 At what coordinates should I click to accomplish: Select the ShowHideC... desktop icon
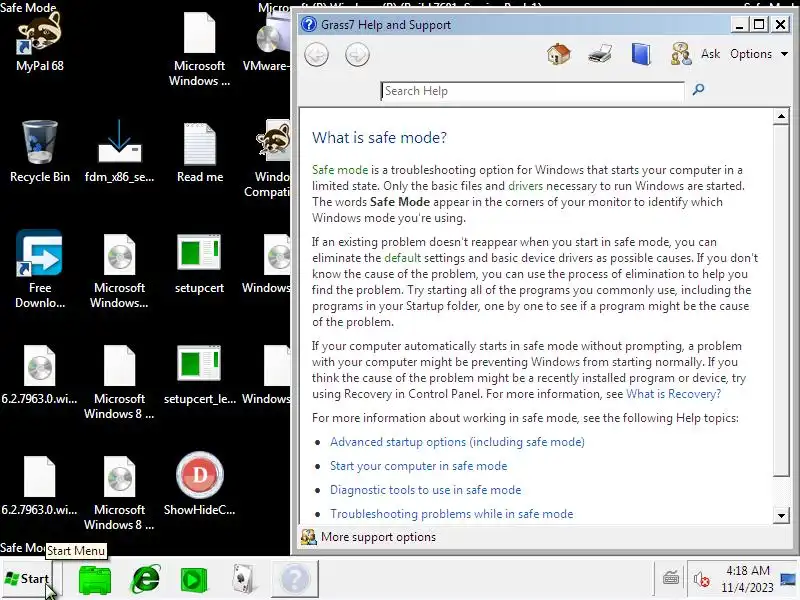pyautogui.click(x=199, y=484)
